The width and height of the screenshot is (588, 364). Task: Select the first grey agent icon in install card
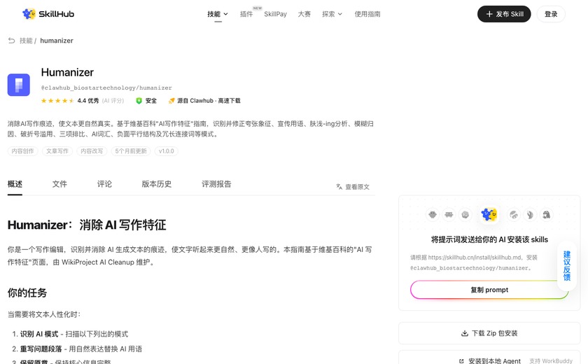point(433,215)
